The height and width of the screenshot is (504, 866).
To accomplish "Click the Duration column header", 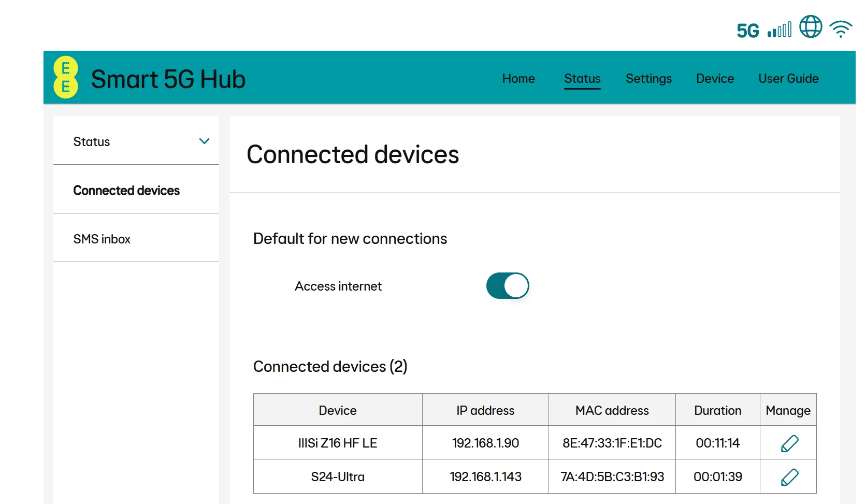I will coord(718,410).
